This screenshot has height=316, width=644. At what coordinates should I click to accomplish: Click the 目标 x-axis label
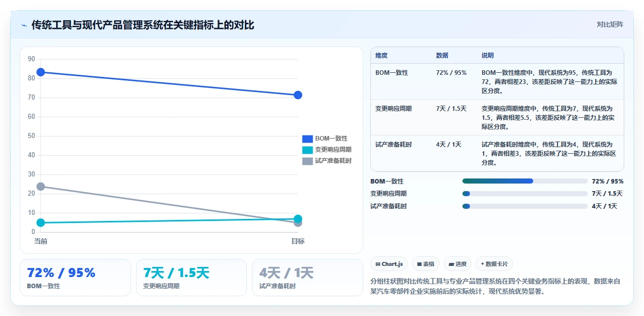tap(298, 242)
